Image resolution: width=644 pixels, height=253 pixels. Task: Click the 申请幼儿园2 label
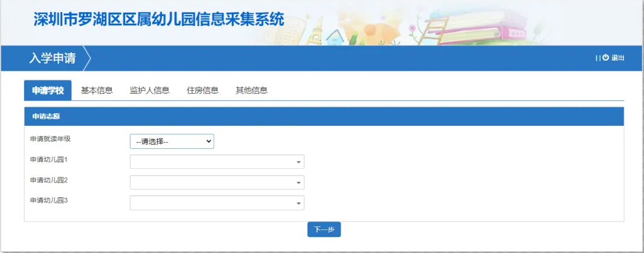(48, 180)
